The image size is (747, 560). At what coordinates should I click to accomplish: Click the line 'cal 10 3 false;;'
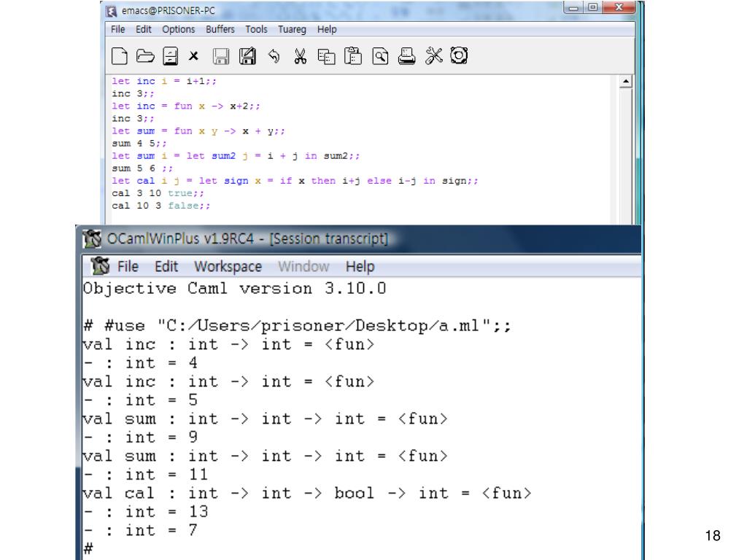[160, 205]
